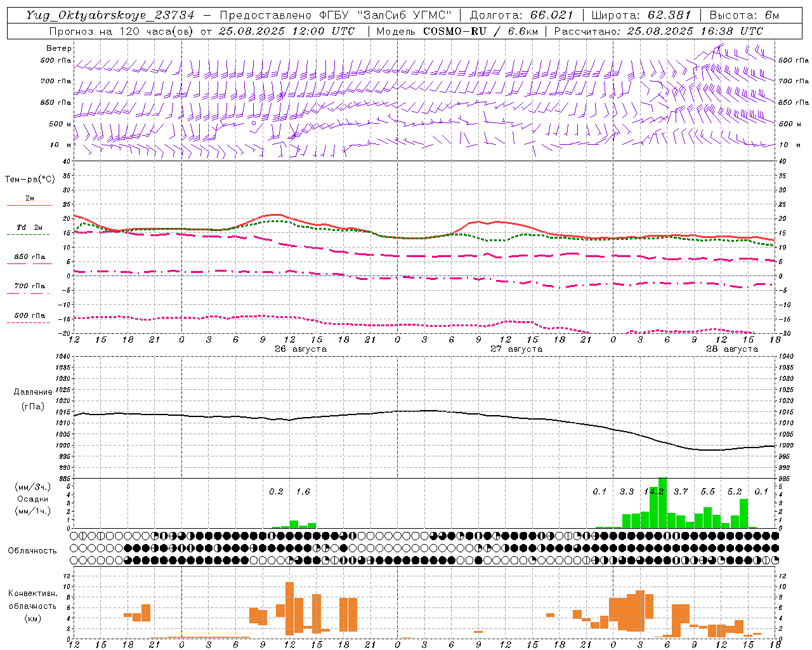Image resolution: width=812 pixels, height=650 pixels.
Task: Click the Ветер panel label
Action: [59, 48]
